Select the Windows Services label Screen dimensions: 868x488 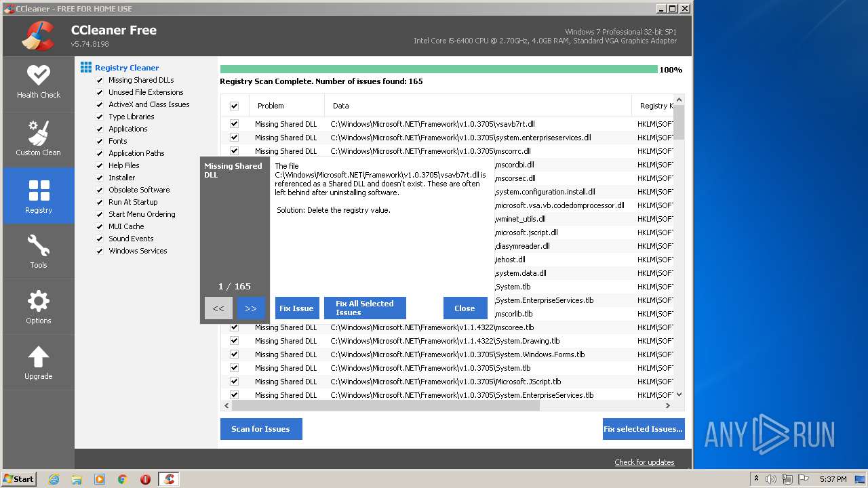click(x=138, y=251)
